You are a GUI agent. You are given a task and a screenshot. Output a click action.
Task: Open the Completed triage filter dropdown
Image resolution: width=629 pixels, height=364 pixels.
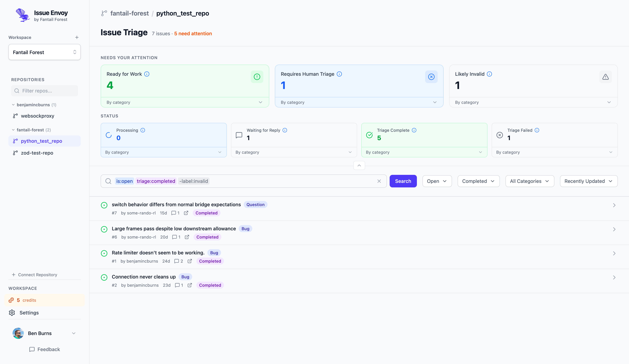tap(478, 181)
